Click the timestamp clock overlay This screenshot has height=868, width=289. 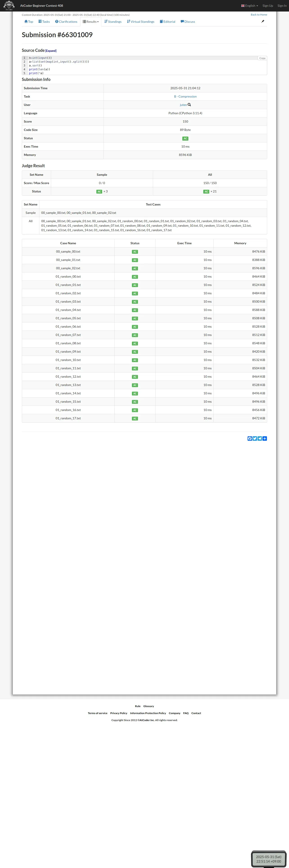click(x=269, y=859)
